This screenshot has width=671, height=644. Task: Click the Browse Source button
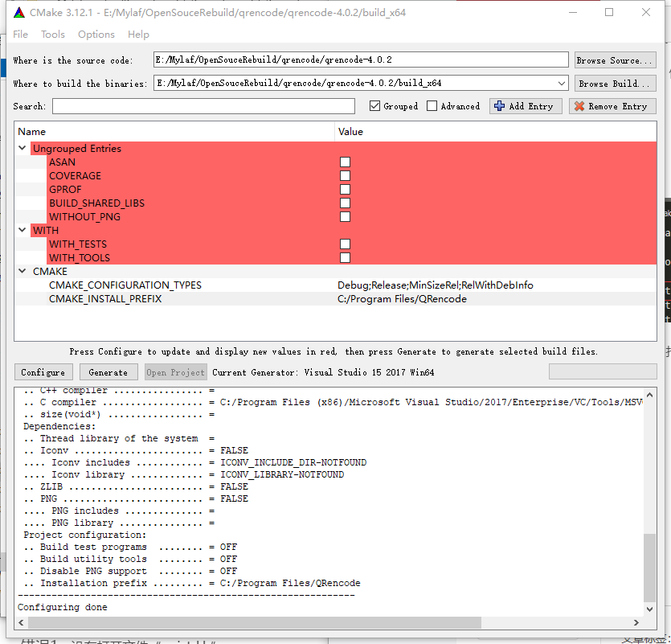click(x=615, y=59)
